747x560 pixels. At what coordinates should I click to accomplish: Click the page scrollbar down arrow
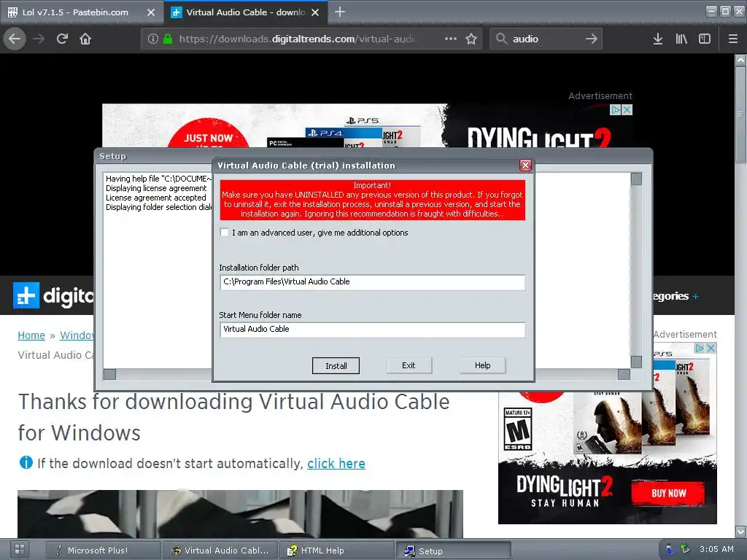pyautogui.click(x=740, y=531)
